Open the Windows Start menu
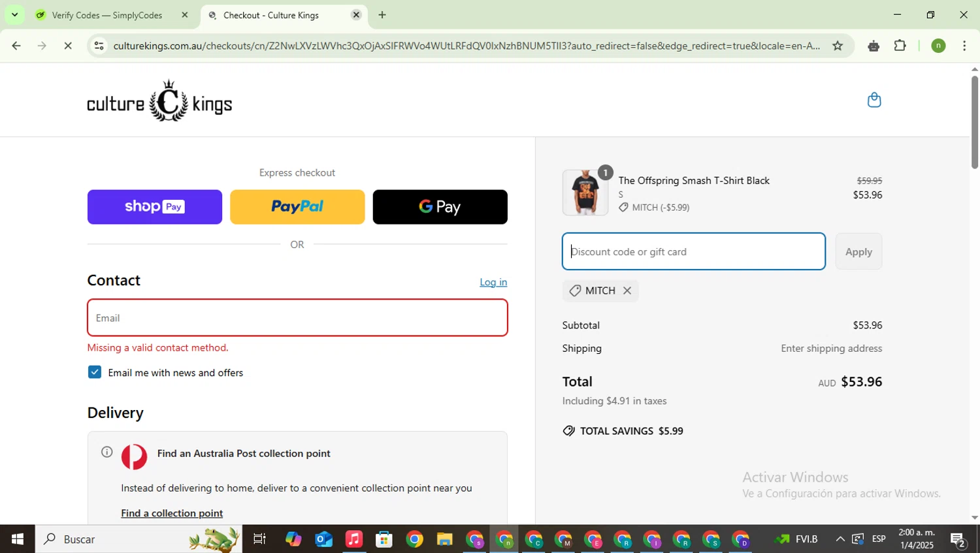980x553 pixels. tap(18, 539)
